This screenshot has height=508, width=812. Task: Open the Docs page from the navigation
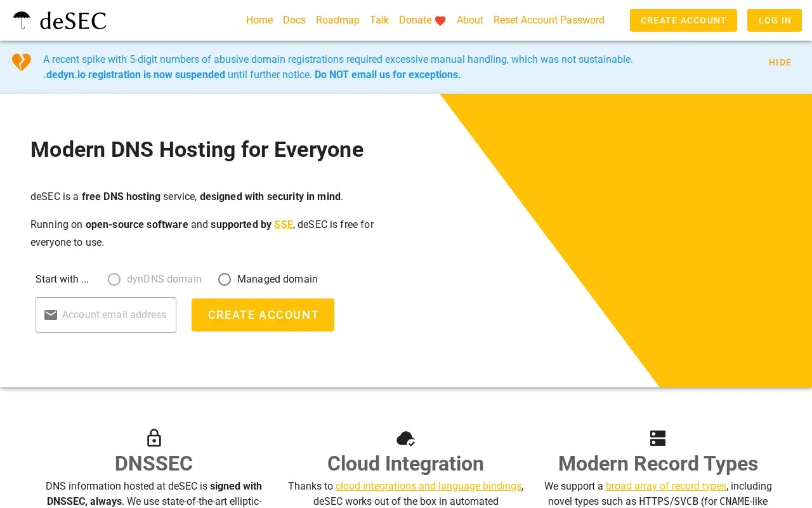click(294, 20)
